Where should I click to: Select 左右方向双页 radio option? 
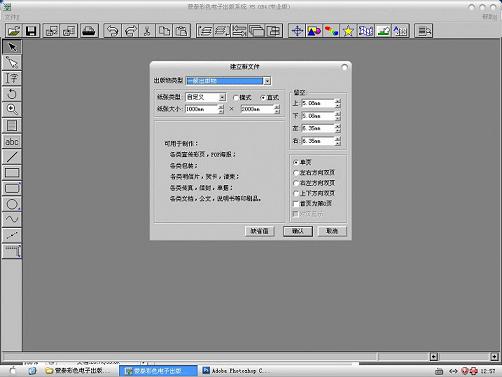click(x=296, y=173)
